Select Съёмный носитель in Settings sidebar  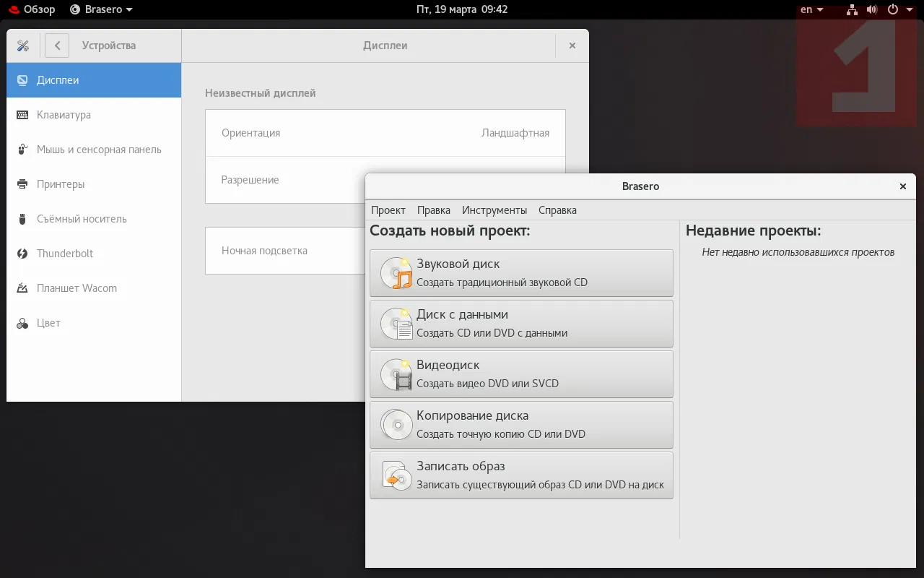tap(94, 219)
